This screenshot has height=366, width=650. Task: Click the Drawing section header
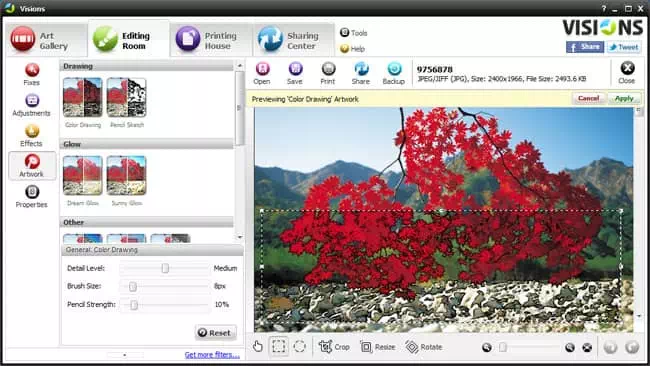(147, 66)
